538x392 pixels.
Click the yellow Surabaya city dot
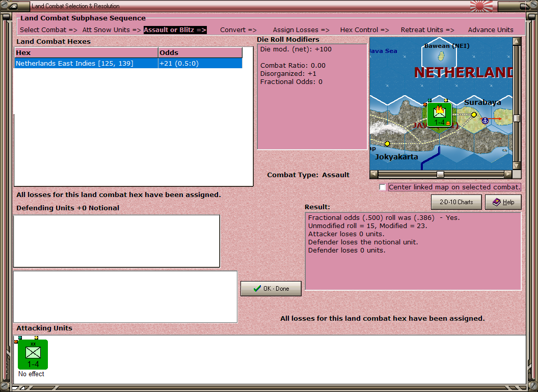click(x=474, y=115)
